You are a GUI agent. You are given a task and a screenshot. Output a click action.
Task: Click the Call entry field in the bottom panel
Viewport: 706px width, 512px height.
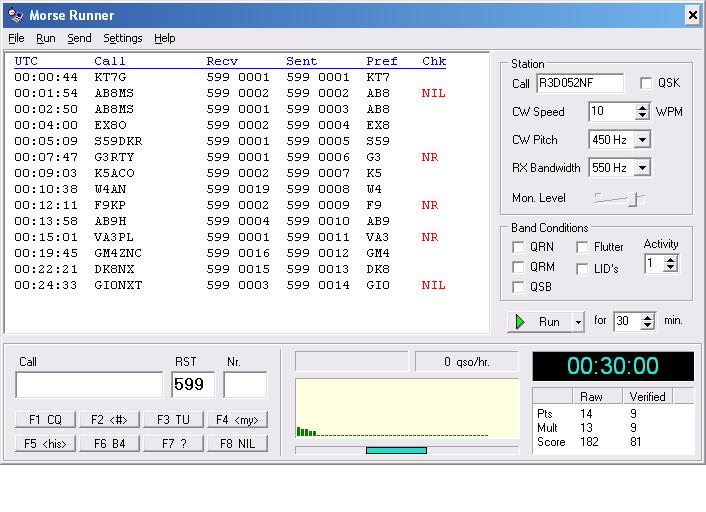89,385
